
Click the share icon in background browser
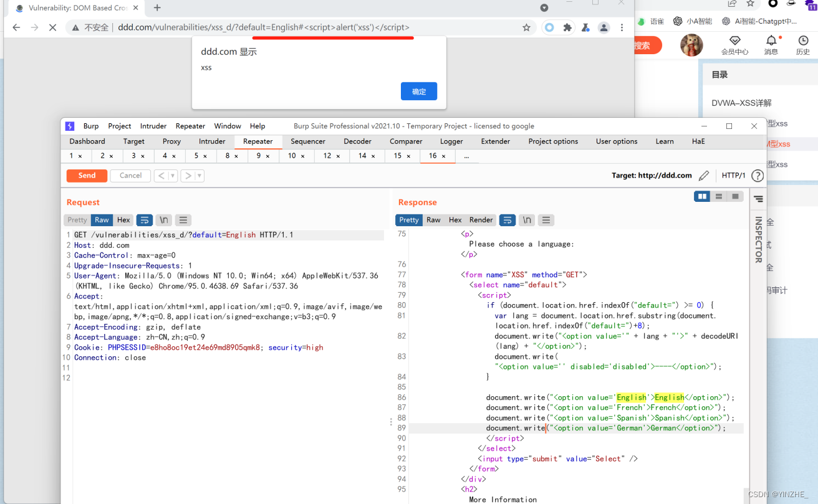(x=732, y=4)
